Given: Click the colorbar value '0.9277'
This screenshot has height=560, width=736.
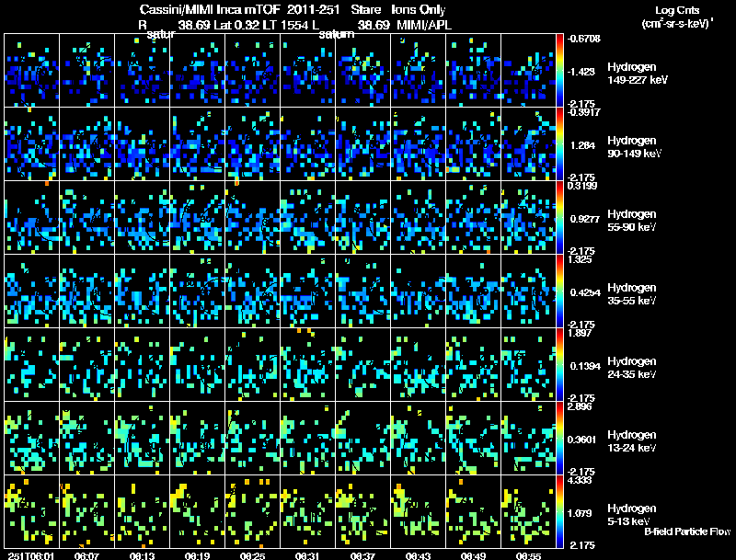Looking at the screenshot, I should point(585,219).
